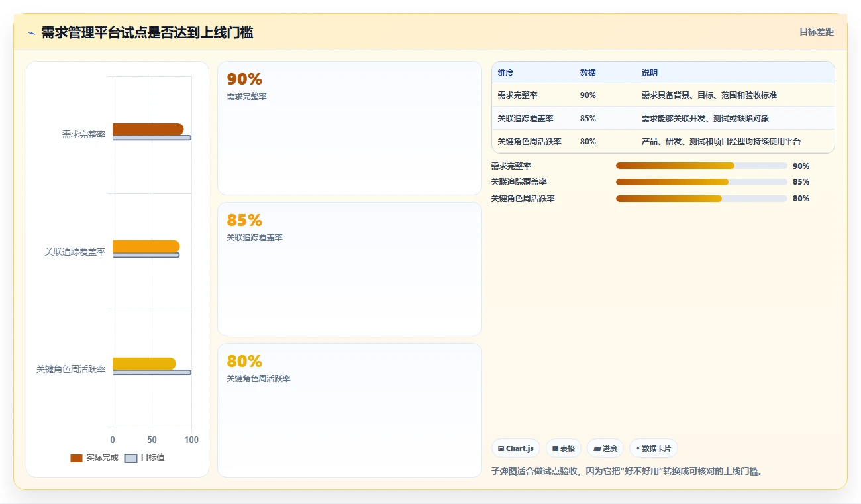The image size is (861, 504).
Task: Click the text 需求具备背景、目标、范围和验收标准
Action: 709,95
